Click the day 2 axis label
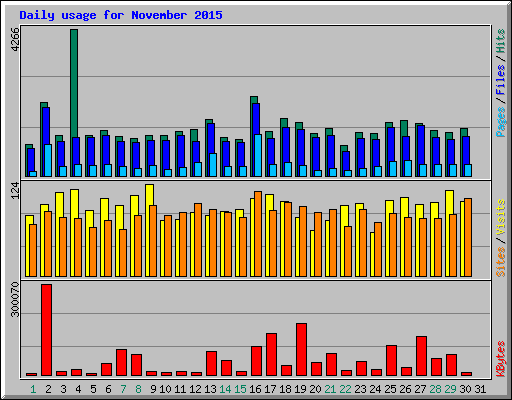Viewport: 512px width, 400px height. tap(48, 389)
